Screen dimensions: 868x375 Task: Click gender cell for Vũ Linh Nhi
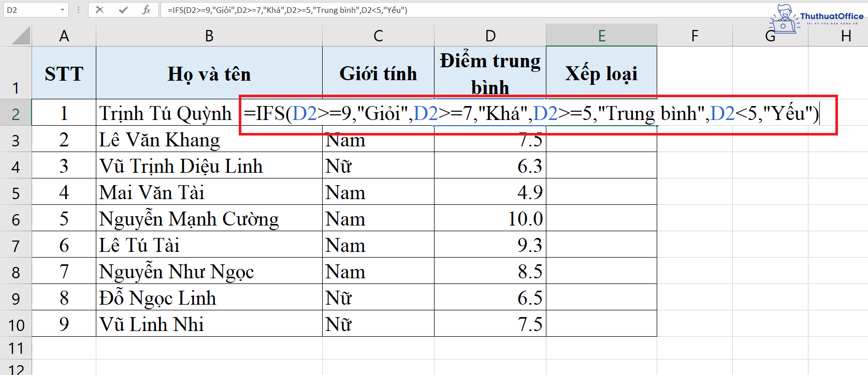(x=378, y=324)
